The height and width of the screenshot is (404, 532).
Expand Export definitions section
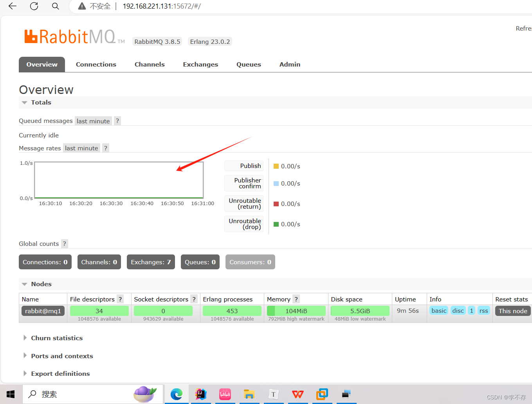click(60, 373)
